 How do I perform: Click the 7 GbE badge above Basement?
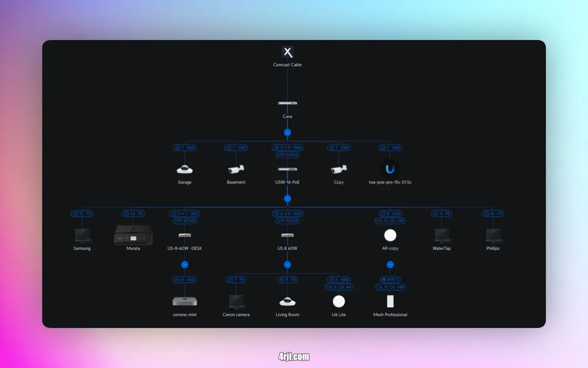coord(236,147)
